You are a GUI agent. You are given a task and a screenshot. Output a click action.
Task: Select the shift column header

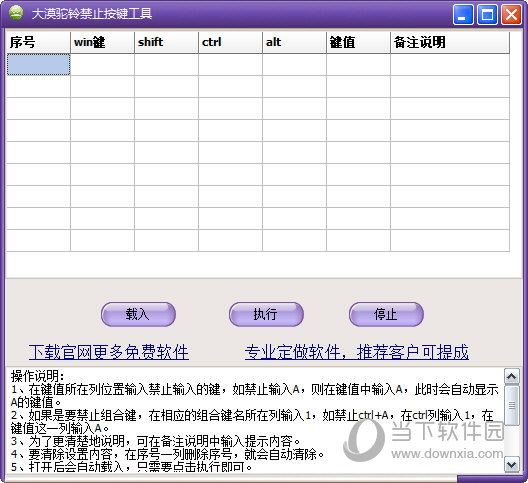(x=166, y=42)
